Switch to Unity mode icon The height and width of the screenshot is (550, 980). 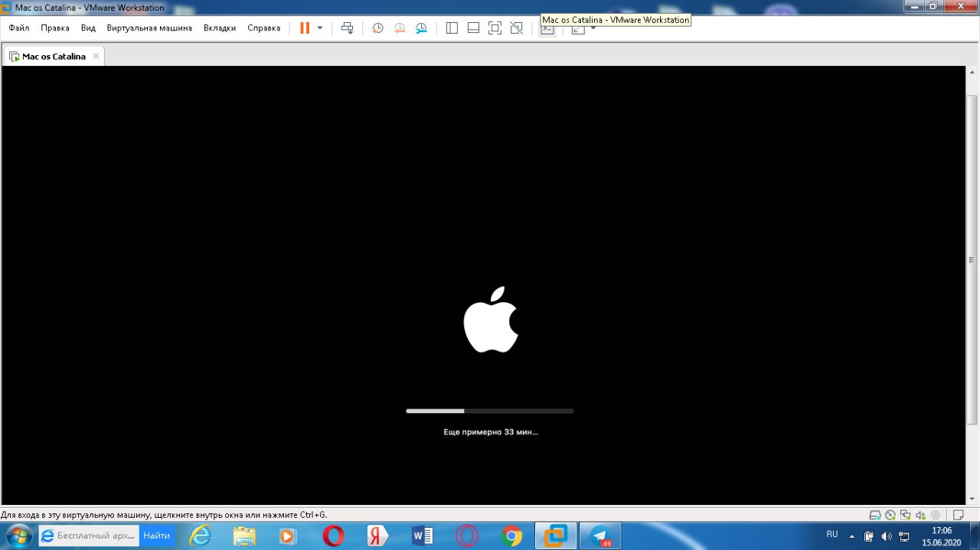(x=516, y=28)
